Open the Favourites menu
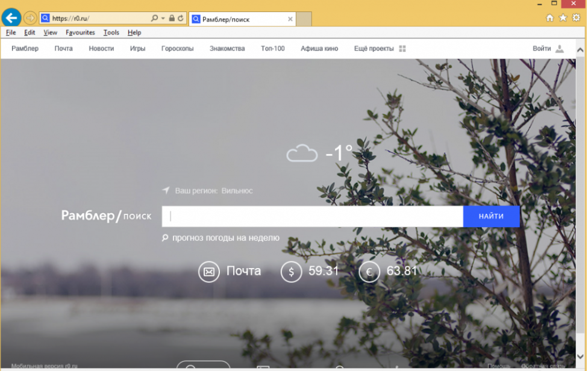This screenshot has height=371, width=588. (80, 33)
